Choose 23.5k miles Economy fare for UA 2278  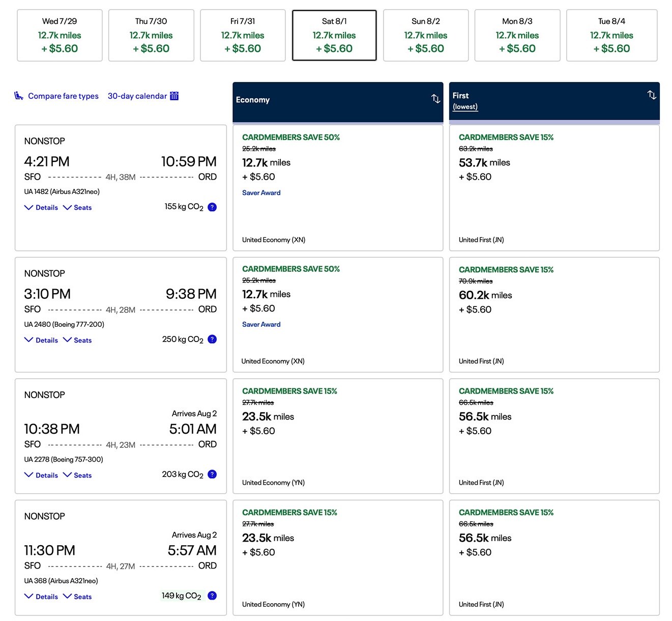[x=338, y=436]
